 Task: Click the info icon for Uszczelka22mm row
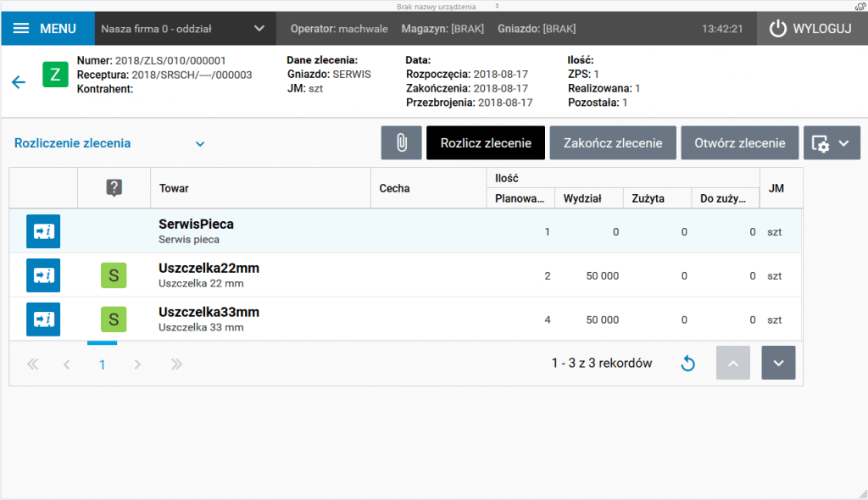tap(43, 275)
